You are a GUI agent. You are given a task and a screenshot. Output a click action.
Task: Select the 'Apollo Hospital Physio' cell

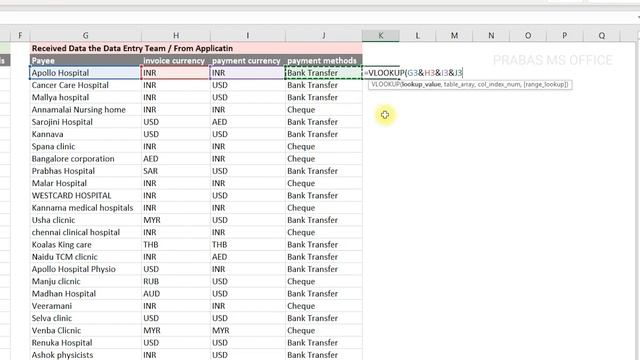(x=85, y=269)
